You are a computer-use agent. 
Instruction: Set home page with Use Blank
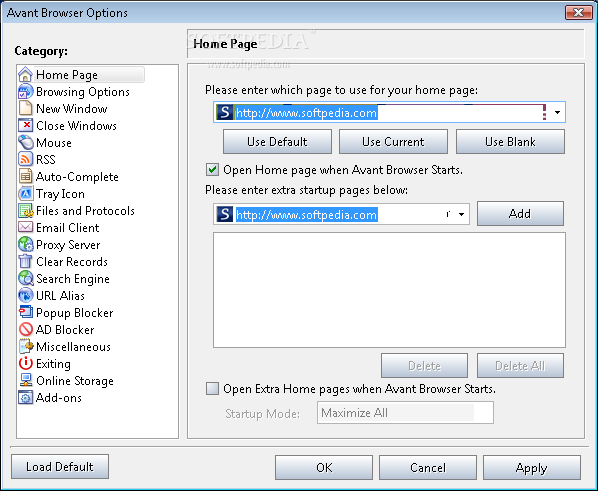coord(510,142)
